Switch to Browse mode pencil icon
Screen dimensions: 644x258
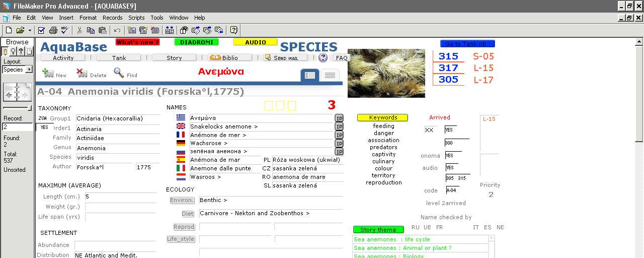coord(6,51)
